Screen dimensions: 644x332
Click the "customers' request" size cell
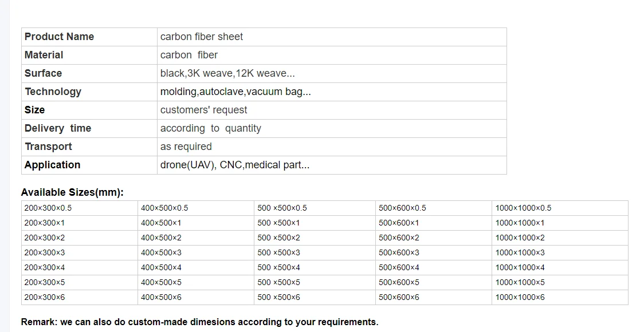(204, 110)
